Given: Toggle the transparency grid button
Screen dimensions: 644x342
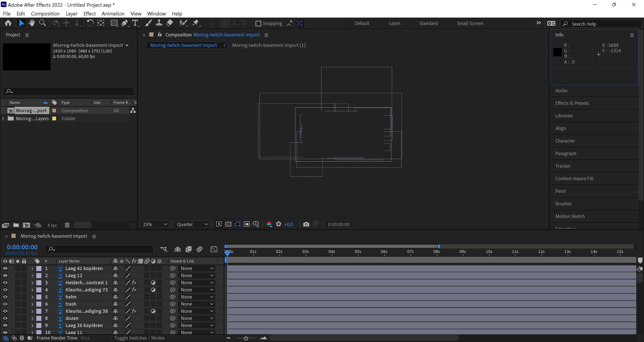Looking at the screenshot, I should point(228,224).
